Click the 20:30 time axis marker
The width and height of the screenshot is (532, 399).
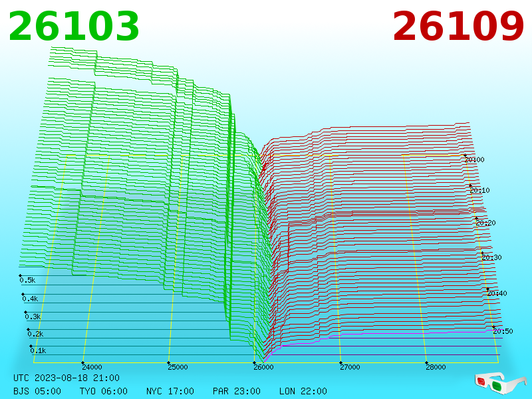click(x=491, y=257)
